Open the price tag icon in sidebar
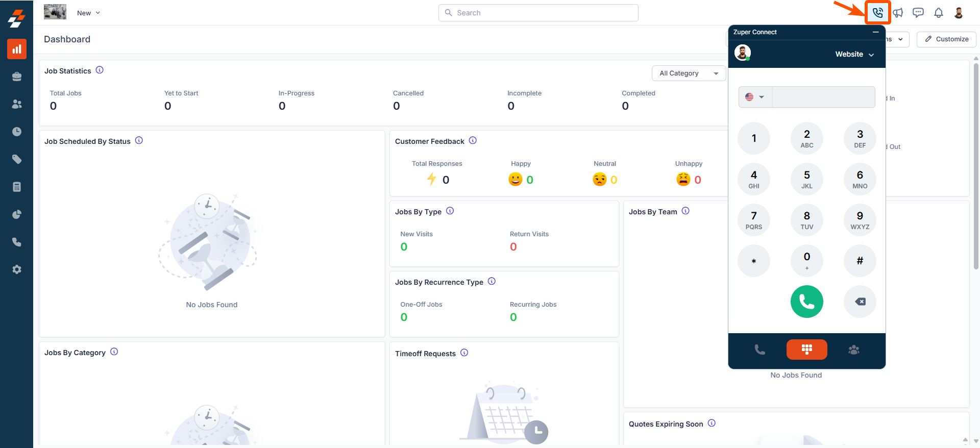The image size is (980, 448). click(17, 159)
